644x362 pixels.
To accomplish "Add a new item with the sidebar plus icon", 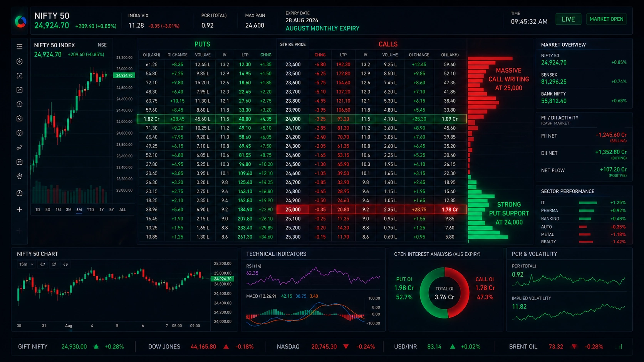I will coord(19,210).
